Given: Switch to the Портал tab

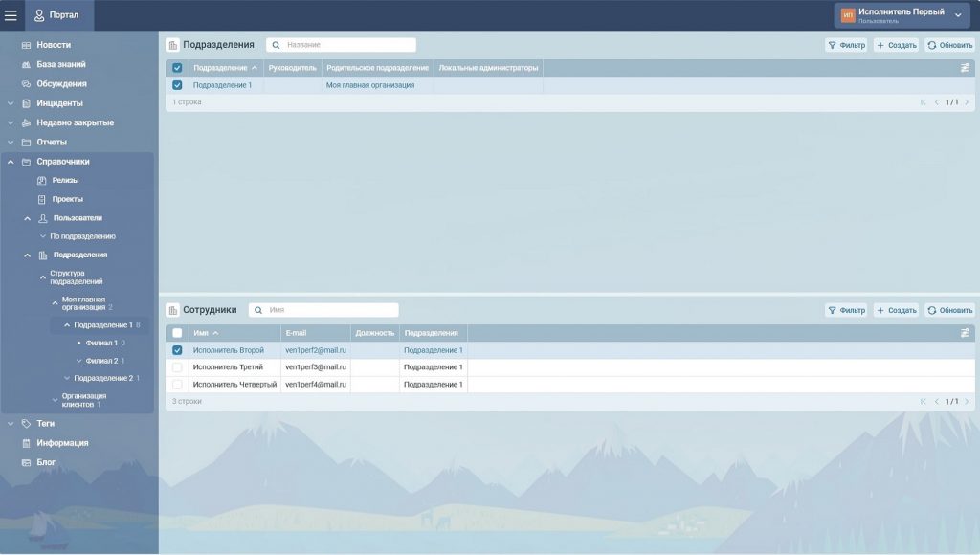Looking at the screenshot, I should pos(59,15).
